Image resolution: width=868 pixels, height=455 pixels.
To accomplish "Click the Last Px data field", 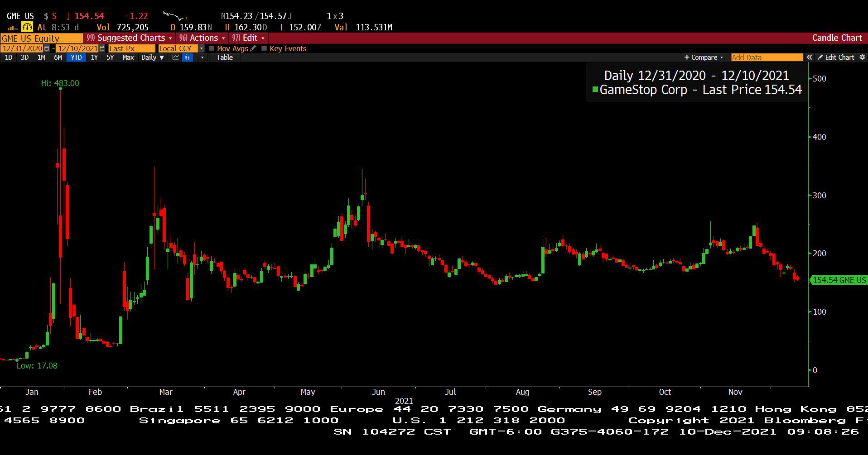I will (132, 48).
